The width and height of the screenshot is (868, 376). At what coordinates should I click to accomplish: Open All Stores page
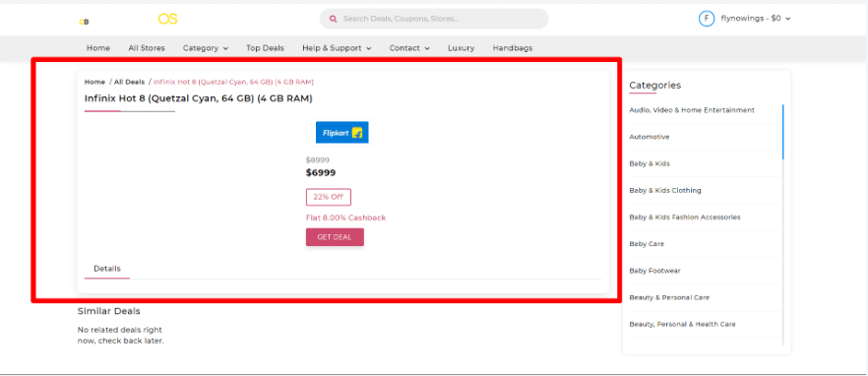[147, 48]
